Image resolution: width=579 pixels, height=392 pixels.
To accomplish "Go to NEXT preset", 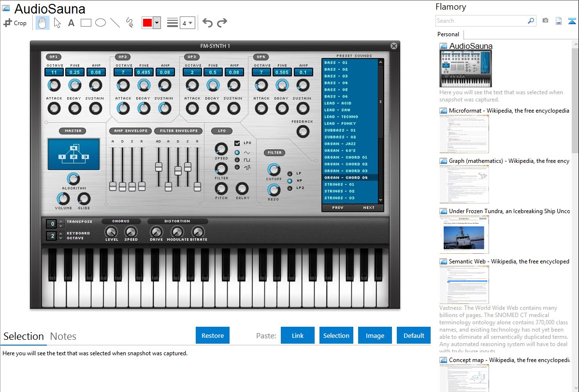I will pos(369,208).
